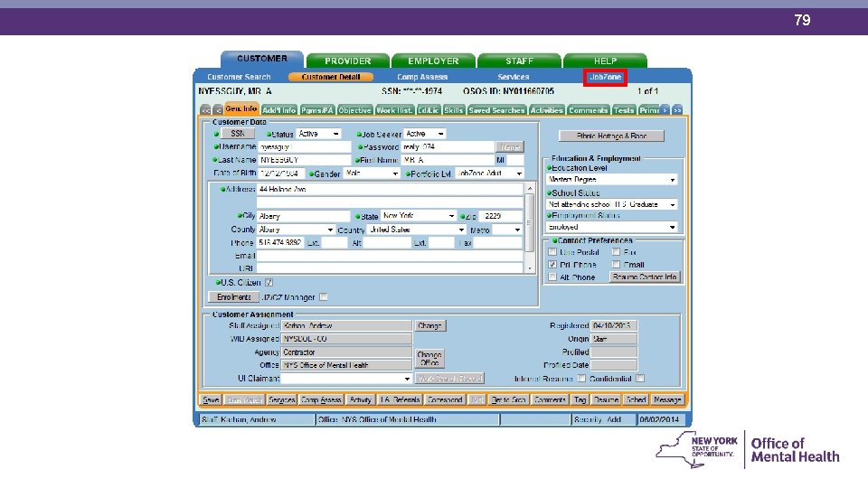
Task: Uncheck Pri. Phone contact preference
Action: pyautogui.click(x=552, y=265)
